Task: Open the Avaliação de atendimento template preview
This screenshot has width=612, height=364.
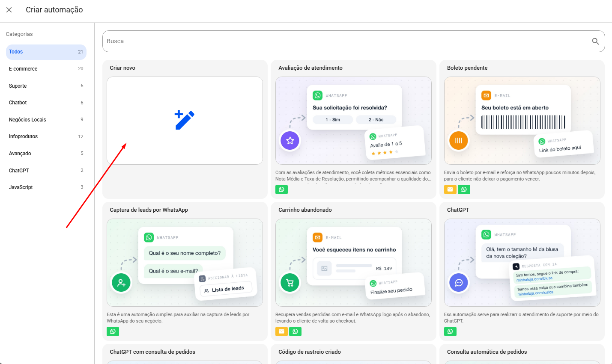Action: point(353,121)
